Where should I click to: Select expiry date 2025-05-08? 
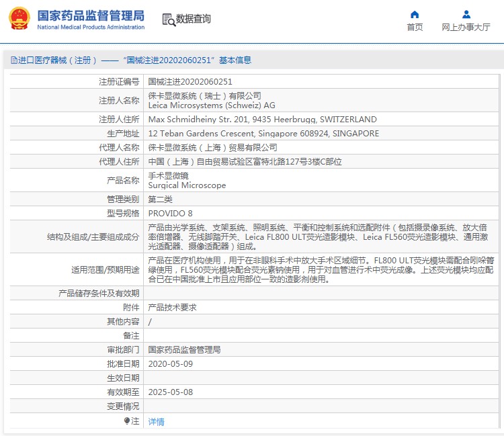coord(171,392)
